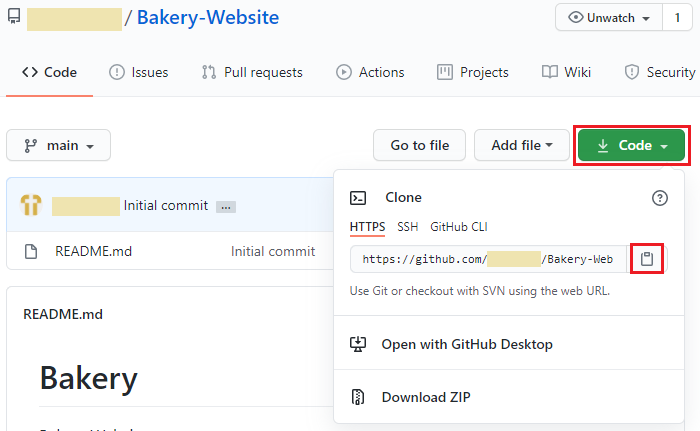Expand the Add file dropdown
The width and height of the screenshot is (700, 431).
(522, 145)
